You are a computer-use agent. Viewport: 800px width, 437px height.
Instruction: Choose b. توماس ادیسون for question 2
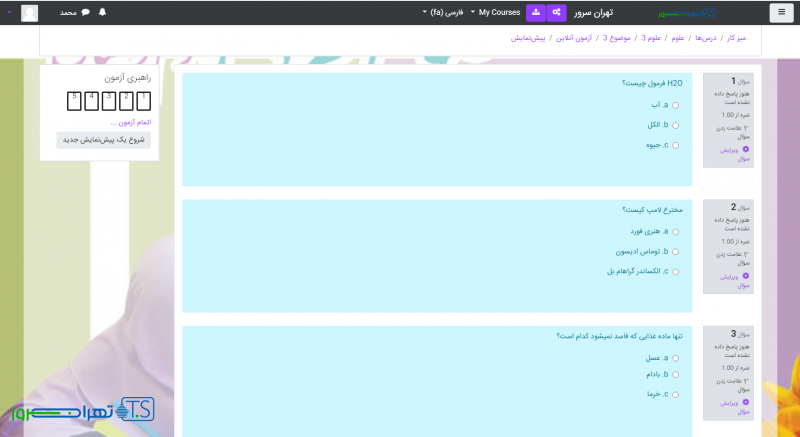[676, 252]
